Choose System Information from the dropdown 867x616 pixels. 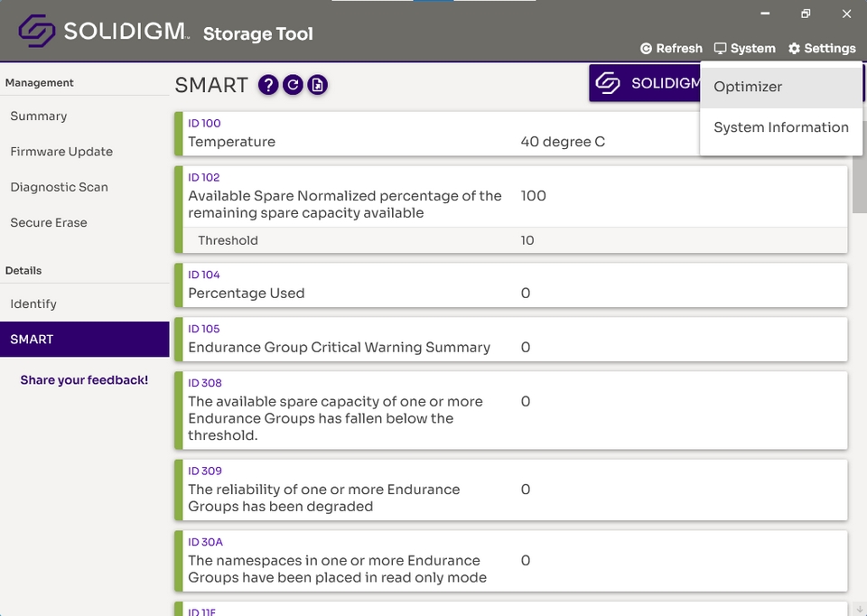click(x=780, y=127)
